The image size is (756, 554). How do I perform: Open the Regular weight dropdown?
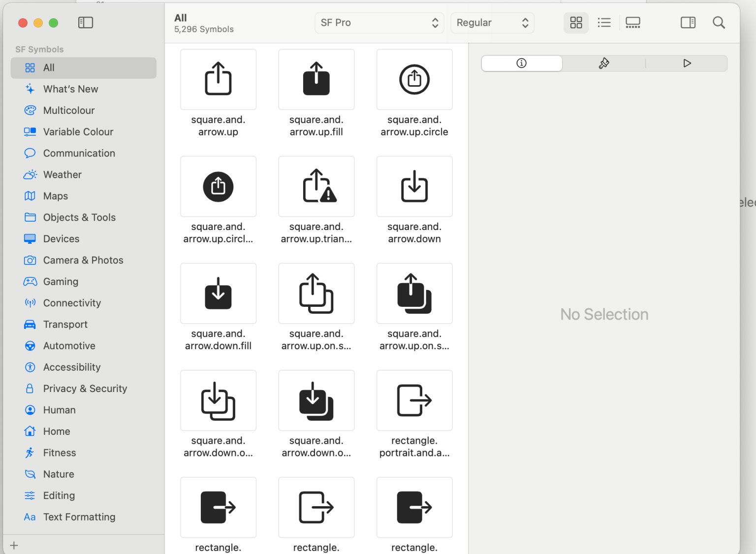(492, 23)
